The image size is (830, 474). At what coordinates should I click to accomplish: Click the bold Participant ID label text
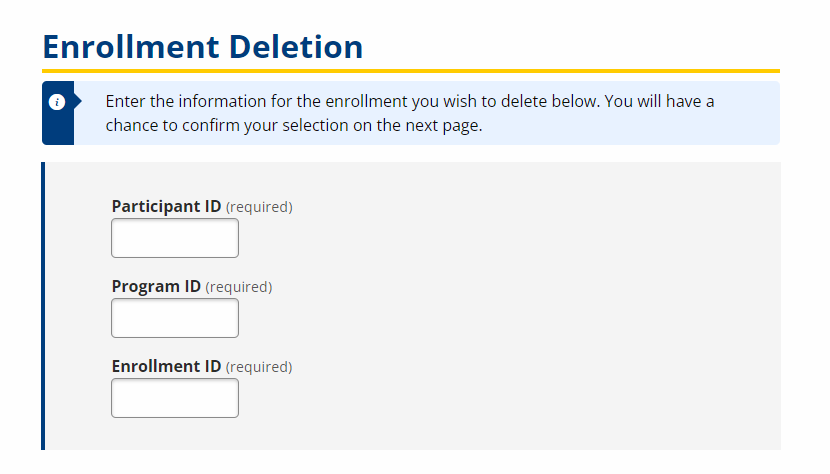[x=166, y=207]
